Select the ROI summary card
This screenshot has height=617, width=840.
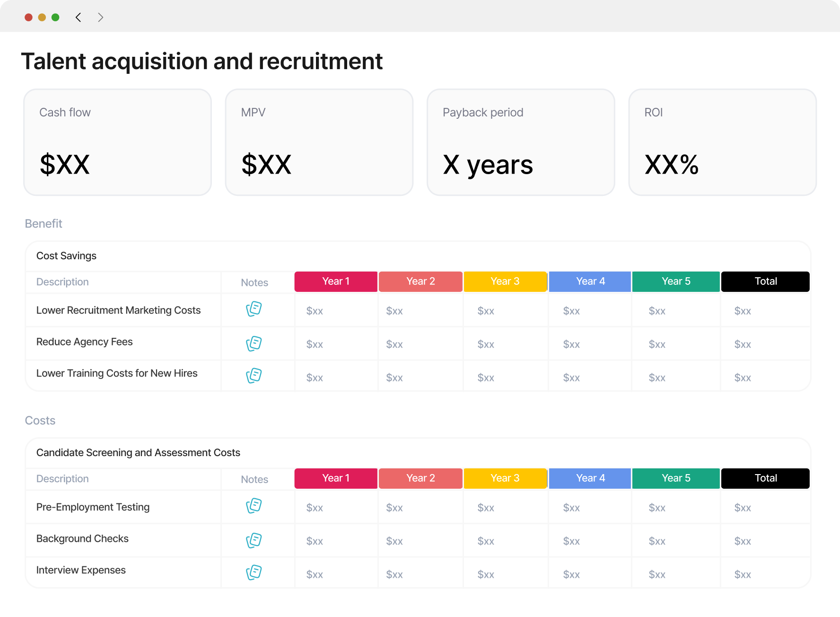(x=722, y=142)
